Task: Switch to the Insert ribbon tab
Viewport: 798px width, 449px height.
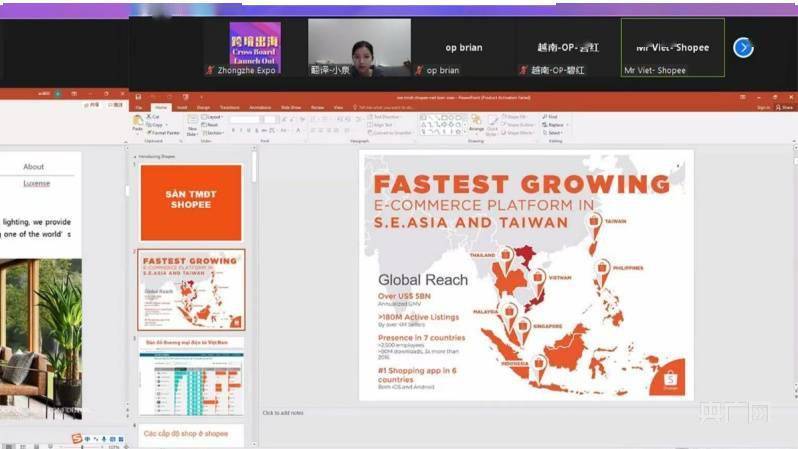Action: point(181,107)
